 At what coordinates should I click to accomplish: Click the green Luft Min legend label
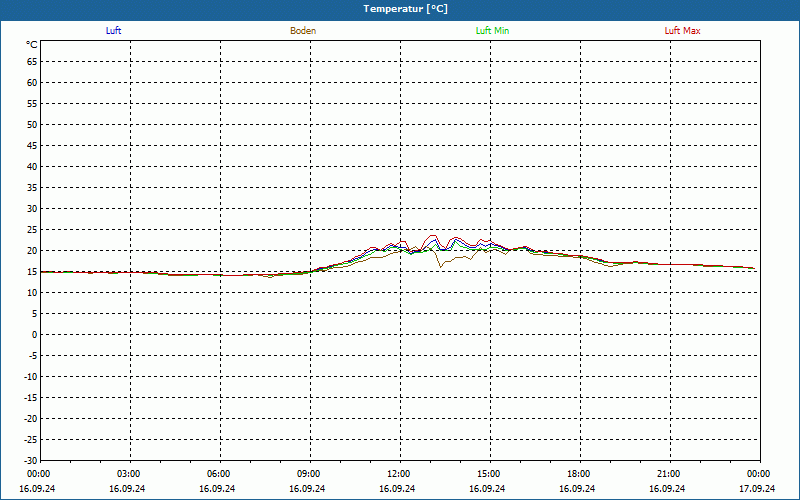(x=492, y=31)
